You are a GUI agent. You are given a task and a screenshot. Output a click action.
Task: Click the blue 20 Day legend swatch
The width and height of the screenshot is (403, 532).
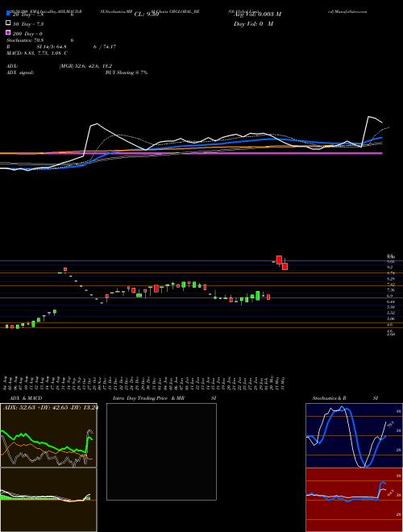coord(8,14)
